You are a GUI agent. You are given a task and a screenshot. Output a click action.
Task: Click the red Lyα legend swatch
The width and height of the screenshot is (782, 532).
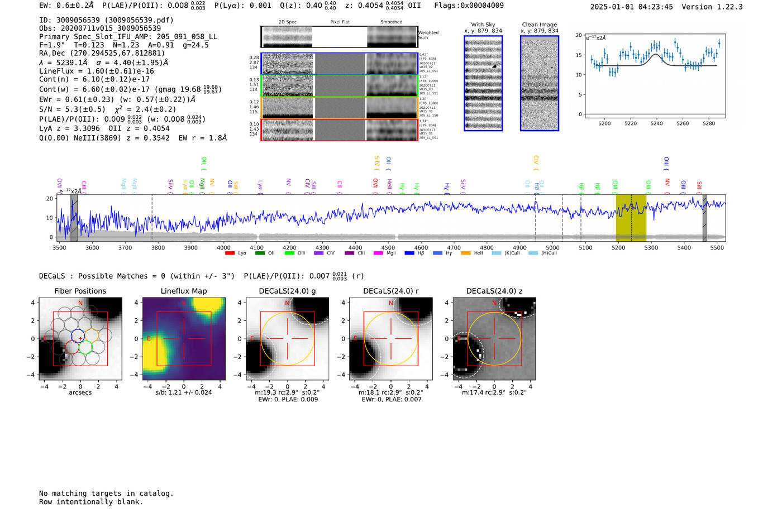230,253
